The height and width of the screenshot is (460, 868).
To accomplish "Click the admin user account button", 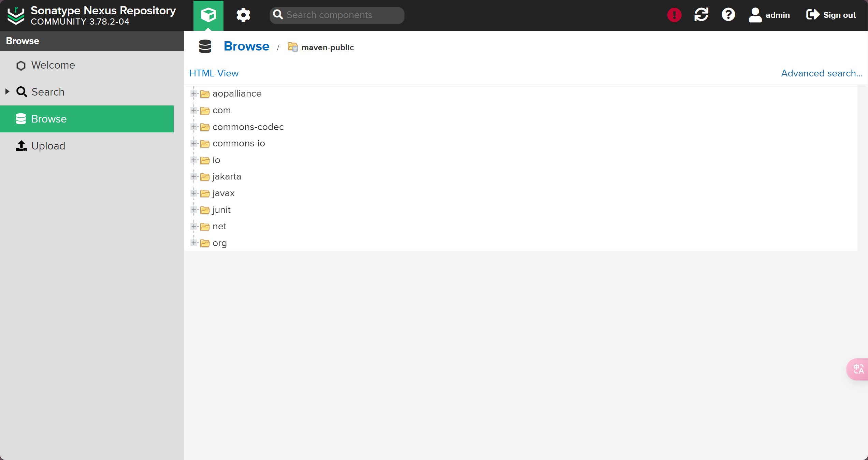I will point(769,15).
